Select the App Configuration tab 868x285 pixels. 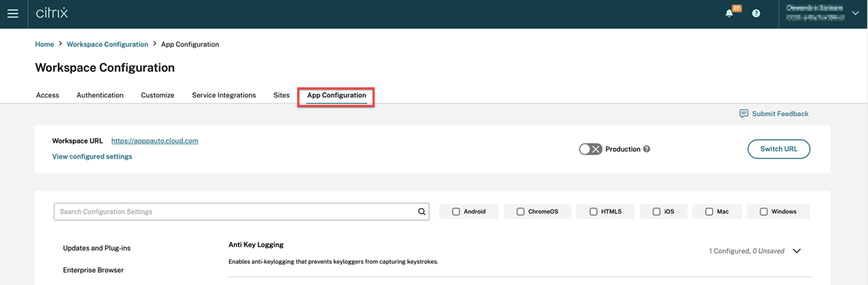pos(336,96)
